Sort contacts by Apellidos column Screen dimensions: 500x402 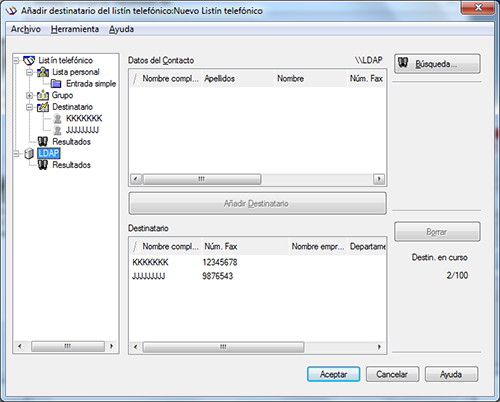238,79
